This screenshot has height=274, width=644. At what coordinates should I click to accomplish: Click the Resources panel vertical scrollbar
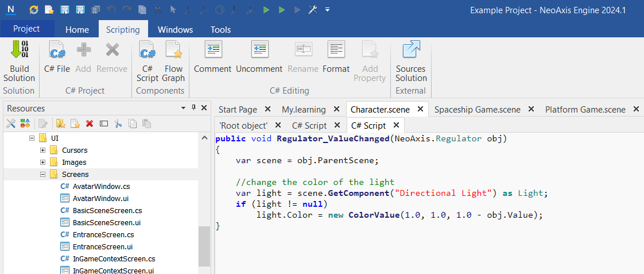pyautogui.click(x=204, y=246)
